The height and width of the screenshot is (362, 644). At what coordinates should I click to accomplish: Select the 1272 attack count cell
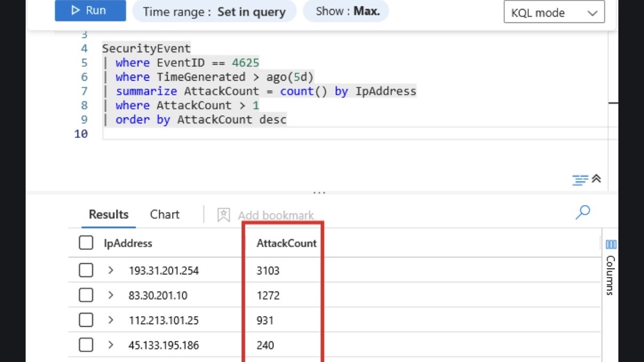[x=268, y=295]
